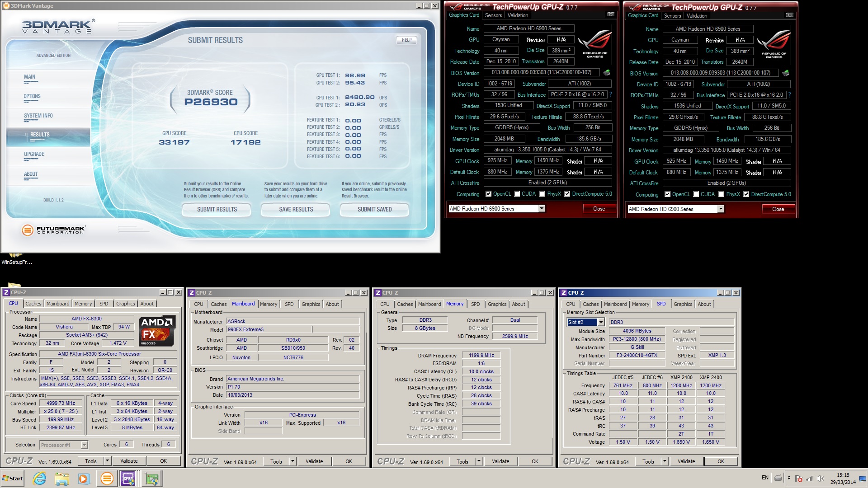
Task: Open About tab in CPU-Z SPD window
Action: pyautogui.click(x=704, y=304)
